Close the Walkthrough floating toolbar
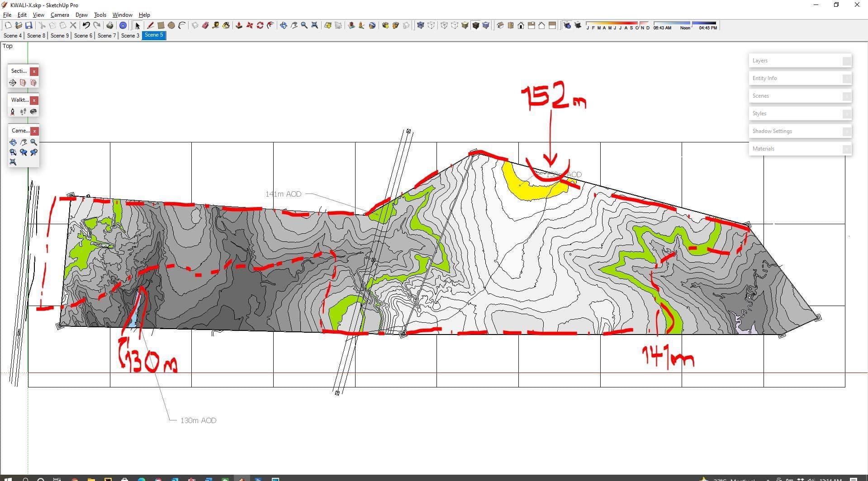 [x=34, y=100]
